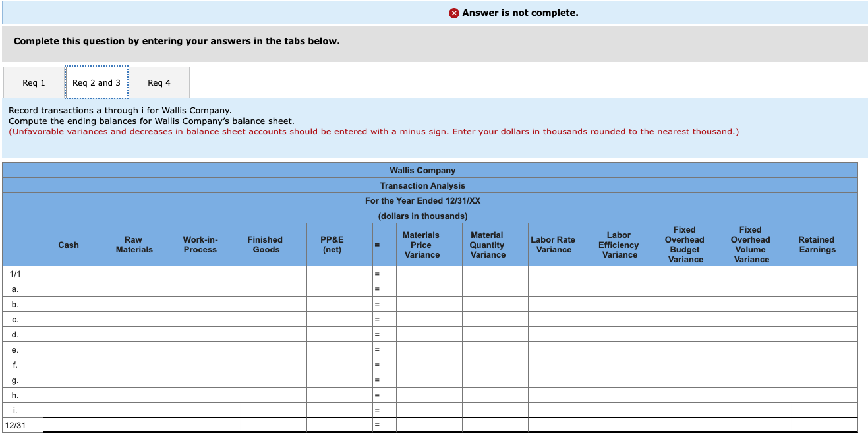Select the Raw Materials cell in row f.
This screenshot has width=868, height=439.
click(x=142, y=365)
